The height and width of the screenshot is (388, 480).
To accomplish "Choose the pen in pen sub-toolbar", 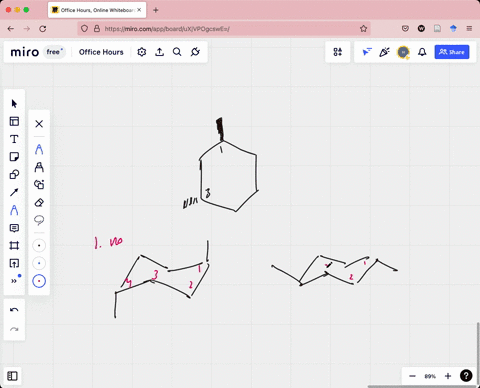I will (x=39, y=149).
